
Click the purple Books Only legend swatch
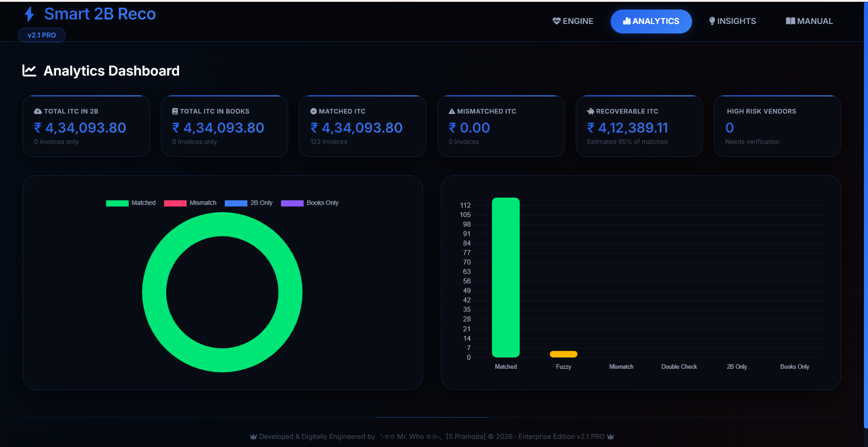(x=292, y=203)
